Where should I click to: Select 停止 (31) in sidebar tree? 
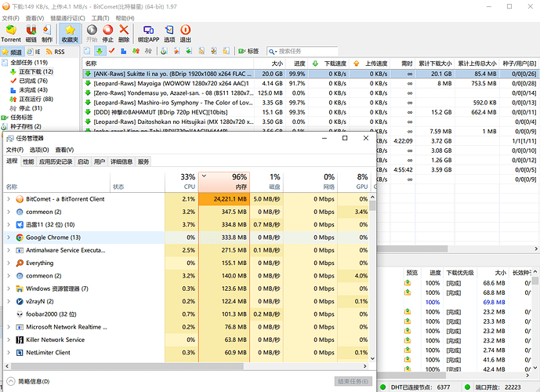point(31,108)
